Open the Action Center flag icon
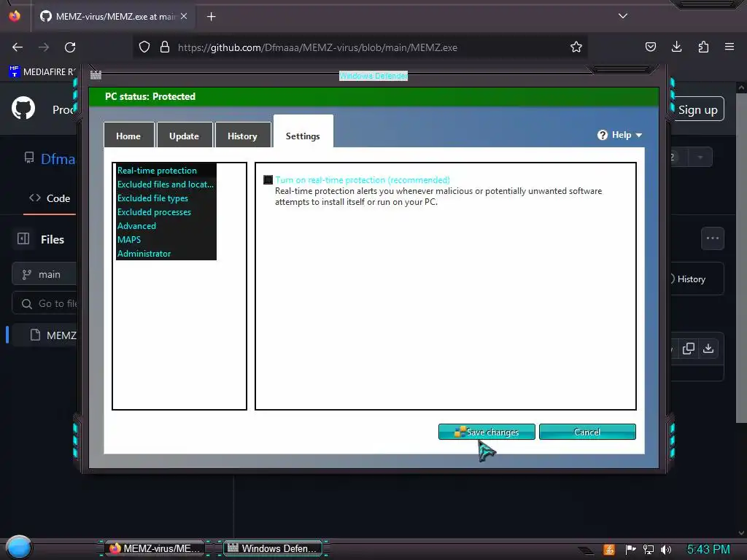The height and width of the screenshot is (560, 747). coord(631,550)
